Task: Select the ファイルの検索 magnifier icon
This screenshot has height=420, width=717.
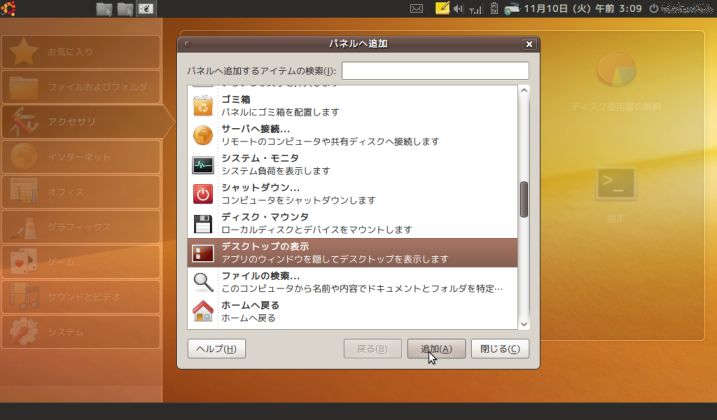Action: coord(203,282)
